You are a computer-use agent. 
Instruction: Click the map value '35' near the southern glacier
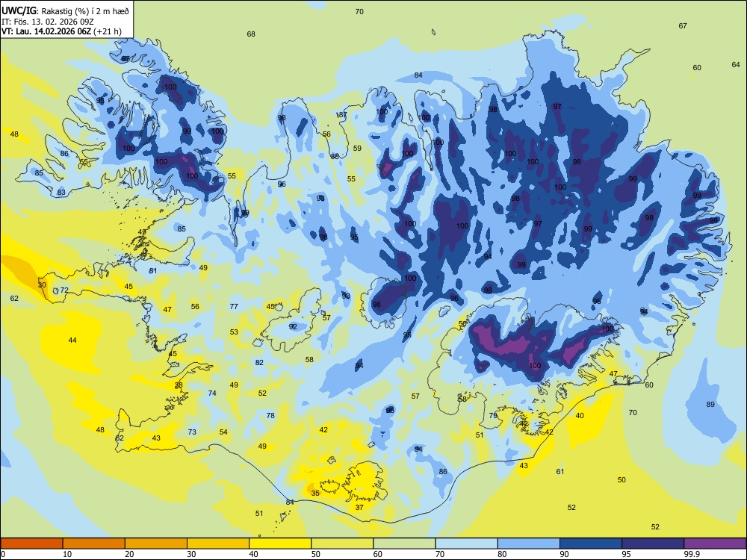(315, 493)
